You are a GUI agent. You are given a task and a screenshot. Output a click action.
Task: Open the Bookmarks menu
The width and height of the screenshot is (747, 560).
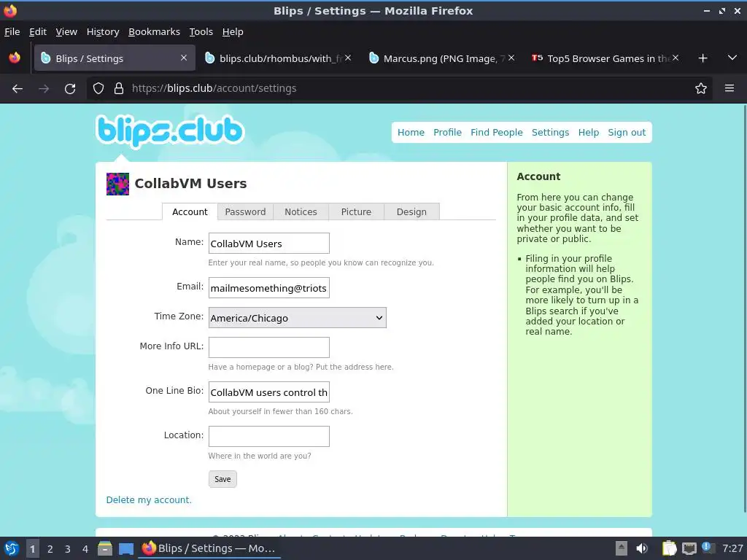coord(155,32)
